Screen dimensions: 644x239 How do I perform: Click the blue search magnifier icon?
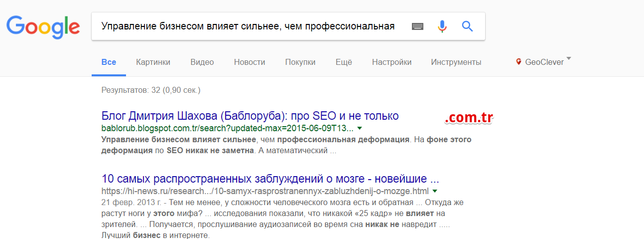[467, 26]
